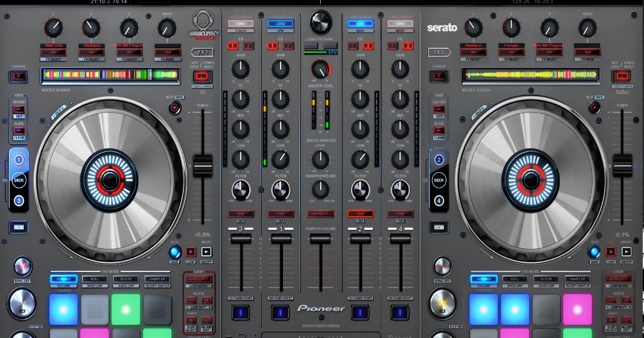Toggle channel 2 headphone CUE button

(x=360, y=214)
